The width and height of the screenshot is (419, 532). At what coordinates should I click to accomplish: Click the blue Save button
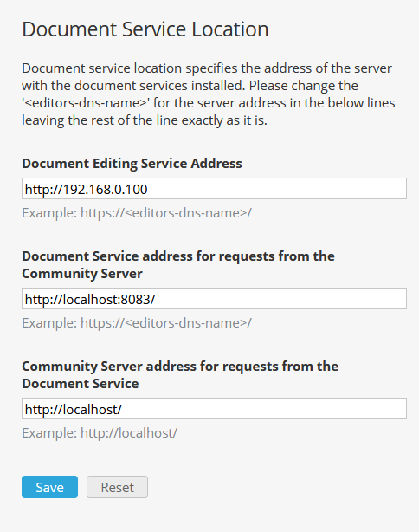[x=49, y=487]
